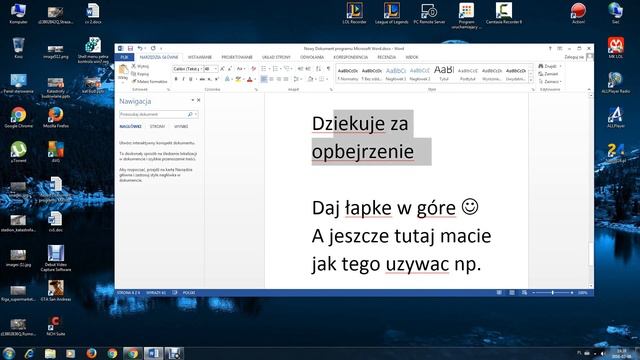Screen dimensions: 640x360
Task: Apply numbered list formatting
Action: point(276,69)
